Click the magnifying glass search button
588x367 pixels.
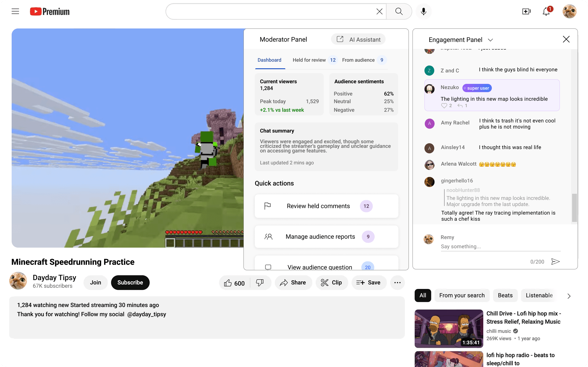click(399, 12)
